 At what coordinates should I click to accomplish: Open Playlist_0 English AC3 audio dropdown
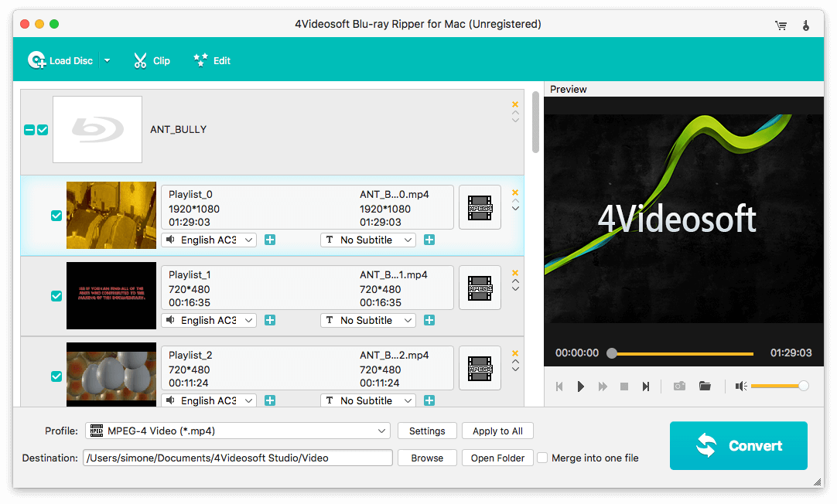209,240
